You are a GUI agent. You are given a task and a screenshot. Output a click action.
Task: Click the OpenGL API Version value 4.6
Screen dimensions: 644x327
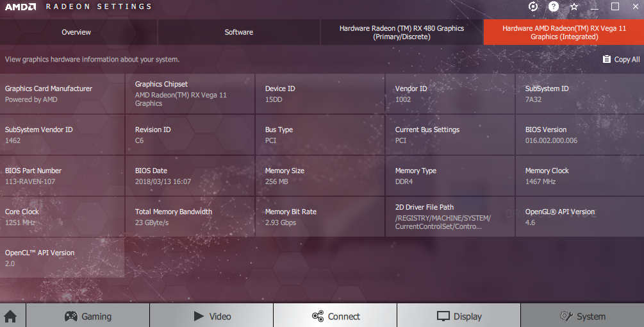click(530, 222)
